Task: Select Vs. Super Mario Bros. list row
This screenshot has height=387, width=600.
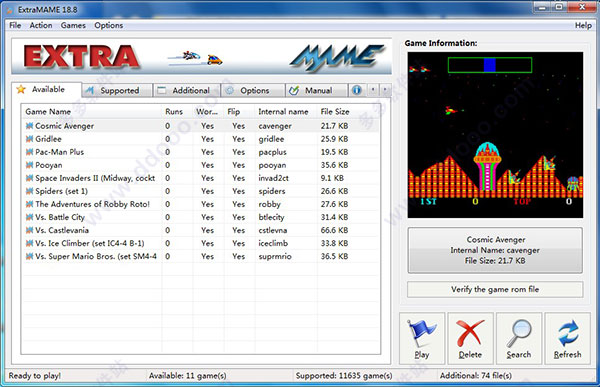Action: (201, 256)
